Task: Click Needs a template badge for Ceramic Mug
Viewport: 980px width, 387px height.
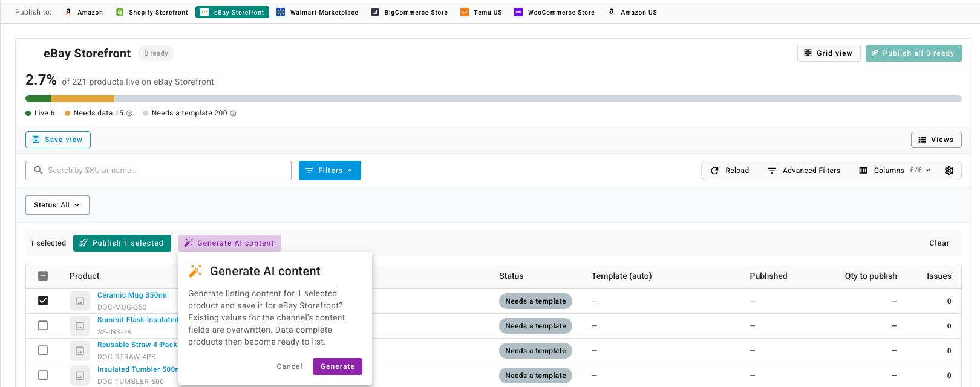Action: [535, 301]
